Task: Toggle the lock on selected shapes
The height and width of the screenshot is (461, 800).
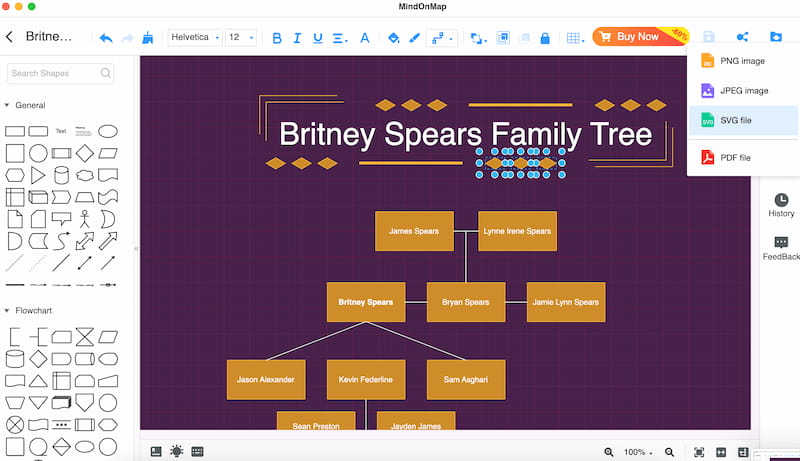Action: [545, 38]
